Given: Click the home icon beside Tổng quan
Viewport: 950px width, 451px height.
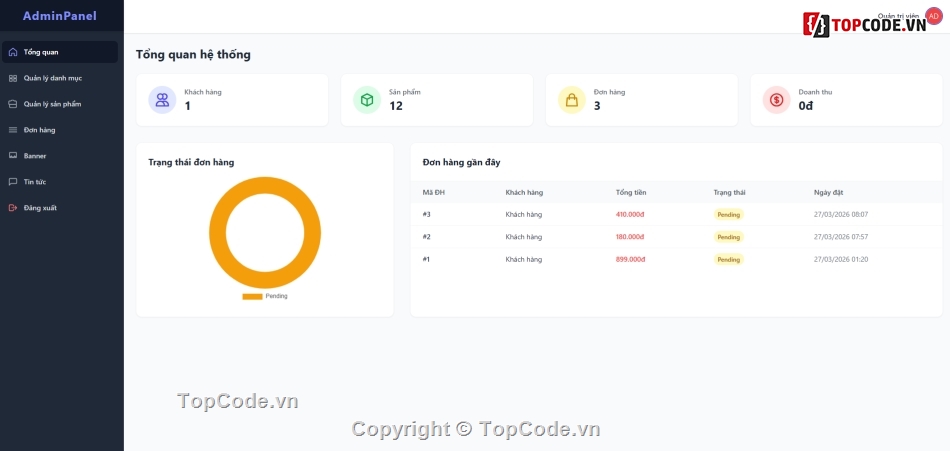Looking at the screenshot, I should pyautogui.click(x=13, y=52).
